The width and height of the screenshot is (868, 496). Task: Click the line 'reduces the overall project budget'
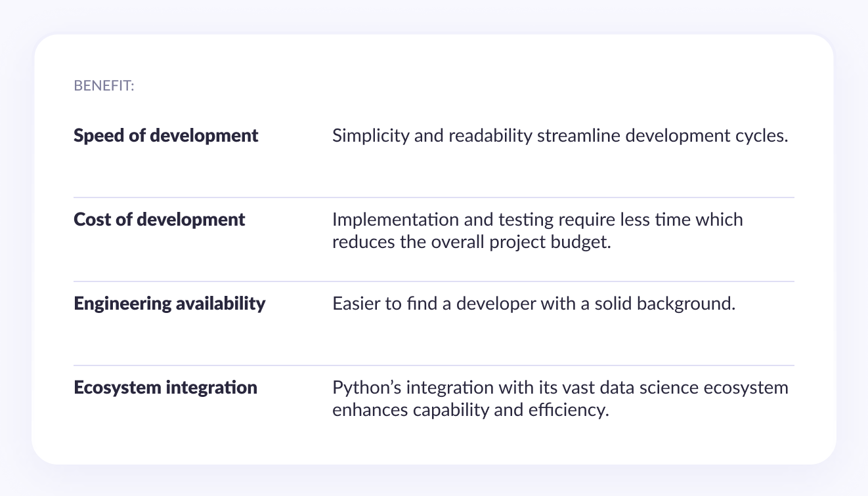(x=471, y=242)
